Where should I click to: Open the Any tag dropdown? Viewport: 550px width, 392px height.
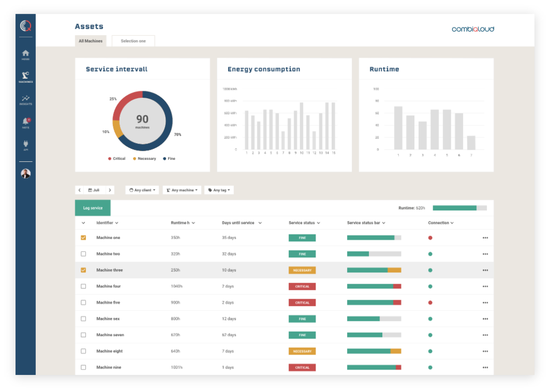(x=219, y=190)
